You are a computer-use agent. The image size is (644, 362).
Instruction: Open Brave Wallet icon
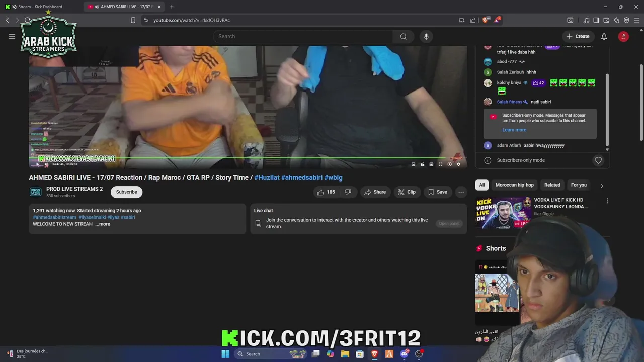(606, 20)
